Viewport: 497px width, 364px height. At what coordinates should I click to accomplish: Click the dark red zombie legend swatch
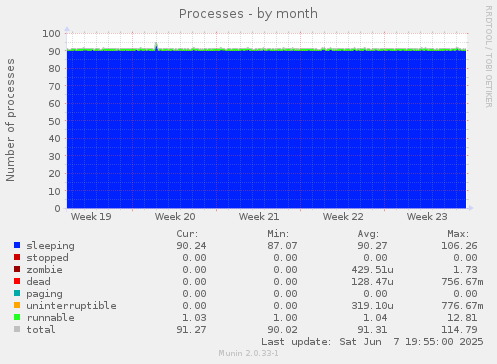point(17,269)
